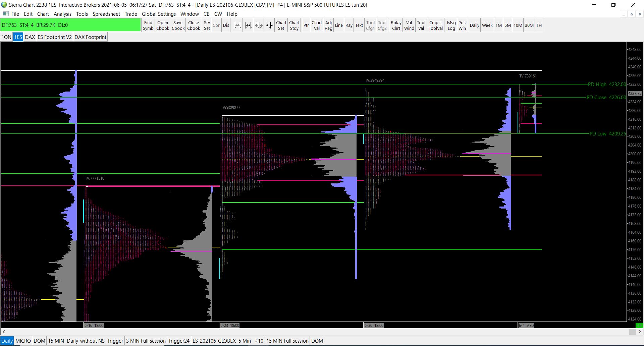Open the File menu
The height and width of the screenshot is (346, 644).
pyautogui.click(x=15, y=14)
